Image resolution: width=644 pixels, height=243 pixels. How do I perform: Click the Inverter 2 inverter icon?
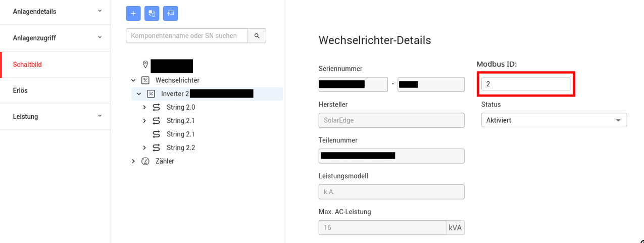151,94
